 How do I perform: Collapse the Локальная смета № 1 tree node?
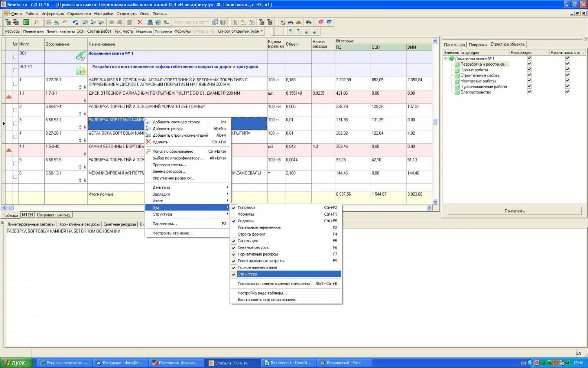[446, 59]
